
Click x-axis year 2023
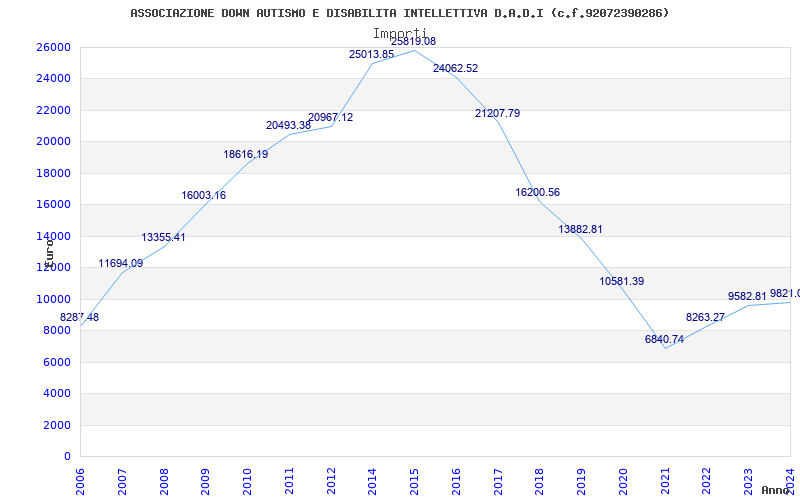[x=748, y=482]
